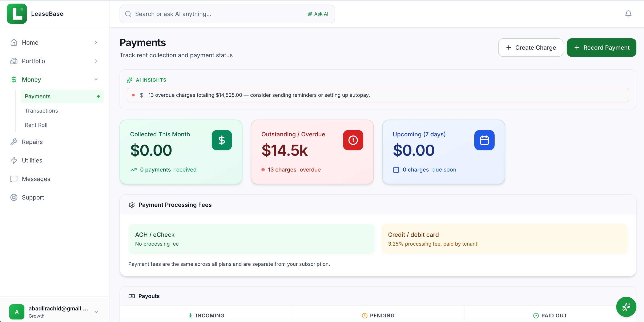Click the Credit / debit card fee panel

(504, 239)
